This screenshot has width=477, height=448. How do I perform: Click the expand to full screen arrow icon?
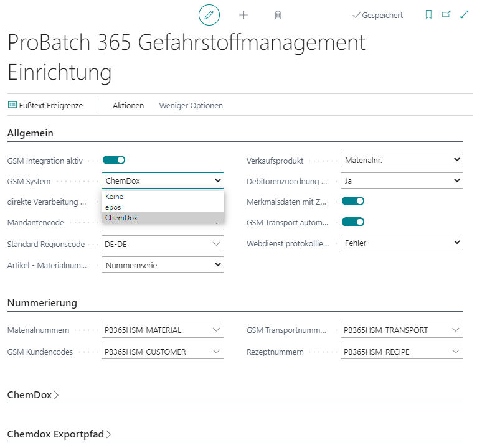click(464, 14)
